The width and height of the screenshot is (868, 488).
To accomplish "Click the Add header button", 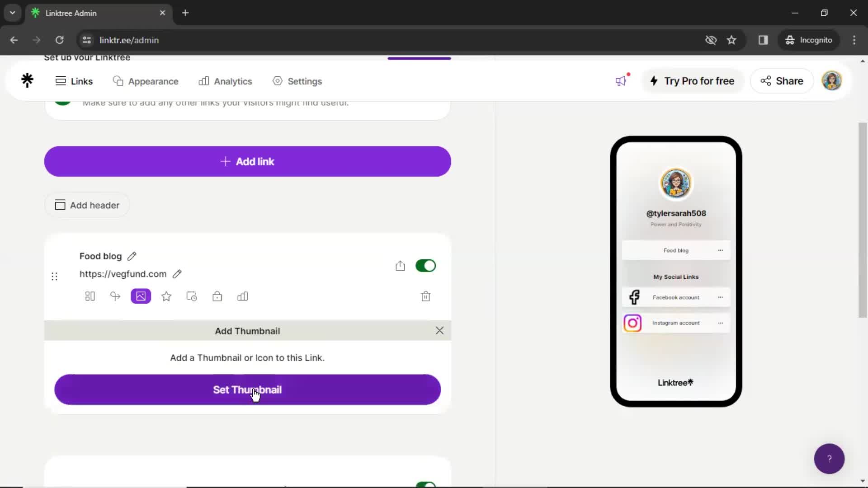I will coord(88,205).
